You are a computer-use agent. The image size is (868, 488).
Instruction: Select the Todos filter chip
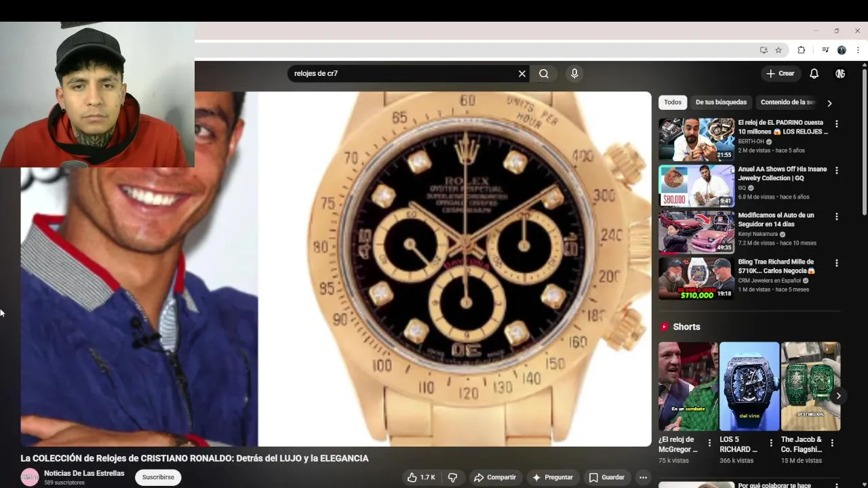(x=673, y=102)
